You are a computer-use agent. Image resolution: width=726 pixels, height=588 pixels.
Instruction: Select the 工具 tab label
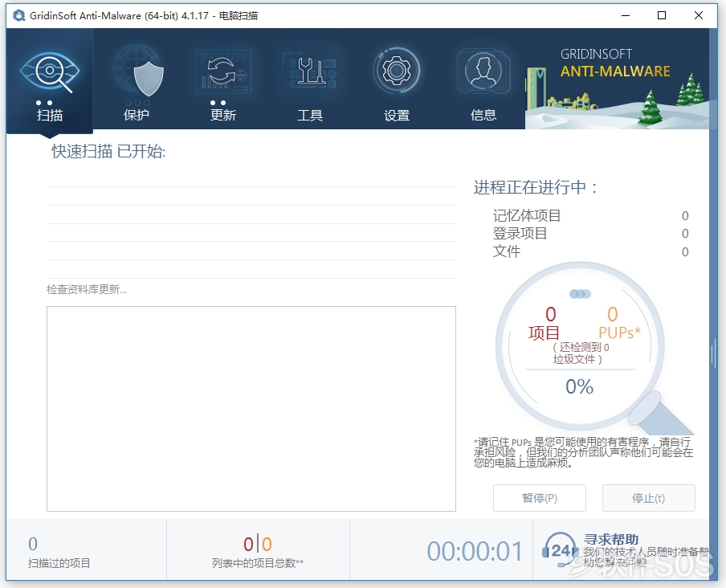[x=310, y=115]
